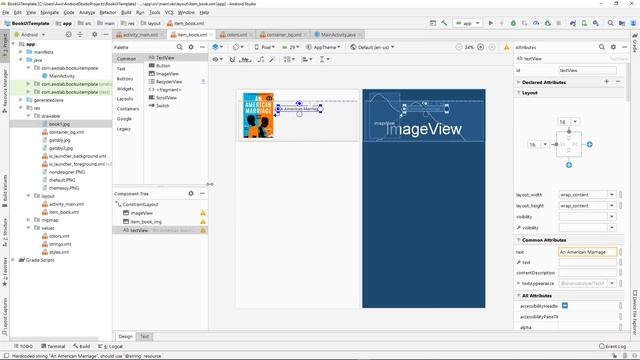Viewport: 640px width, 360px height.
Task: Show layout warnings triangle icon
Action: pyautogui.click(x=507, y=47)
